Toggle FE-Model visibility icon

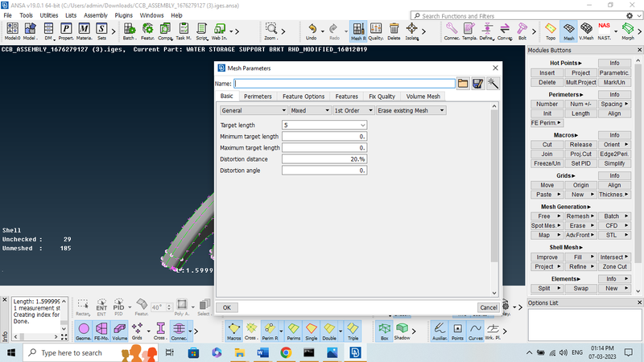pos(101,331)
